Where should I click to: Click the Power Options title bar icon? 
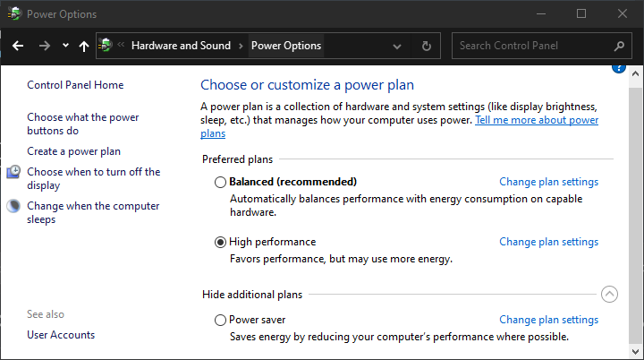[14, 13]
